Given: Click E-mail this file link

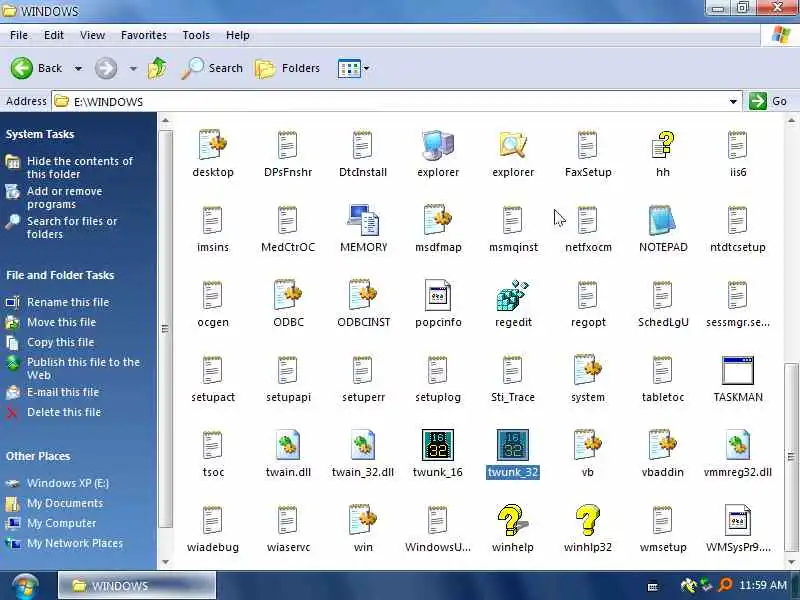Looking at the screenshot, I should pos(63,392).
